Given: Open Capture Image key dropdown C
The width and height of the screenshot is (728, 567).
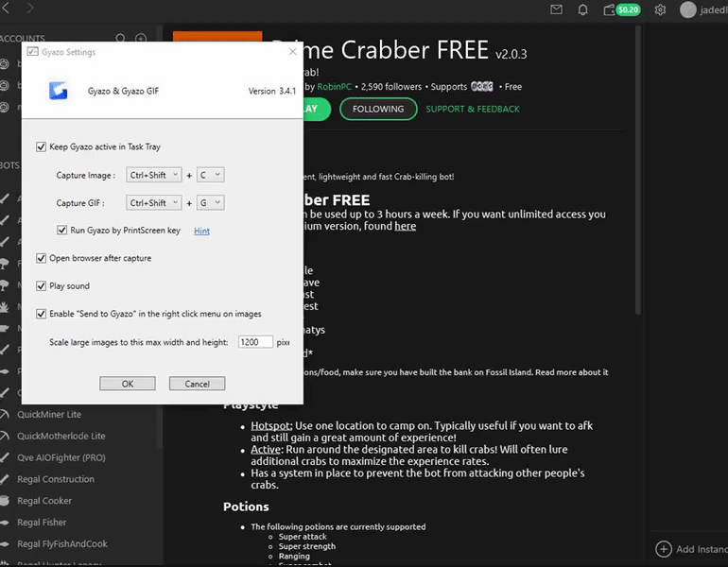Looking at the screenshot, I should (210, 175).
